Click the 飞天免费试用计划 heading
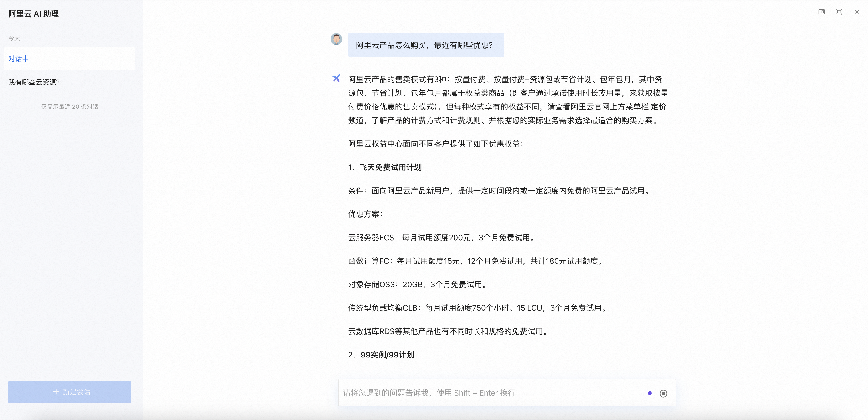This screenshot has height=420, width=868. click(x=390, y=167)
